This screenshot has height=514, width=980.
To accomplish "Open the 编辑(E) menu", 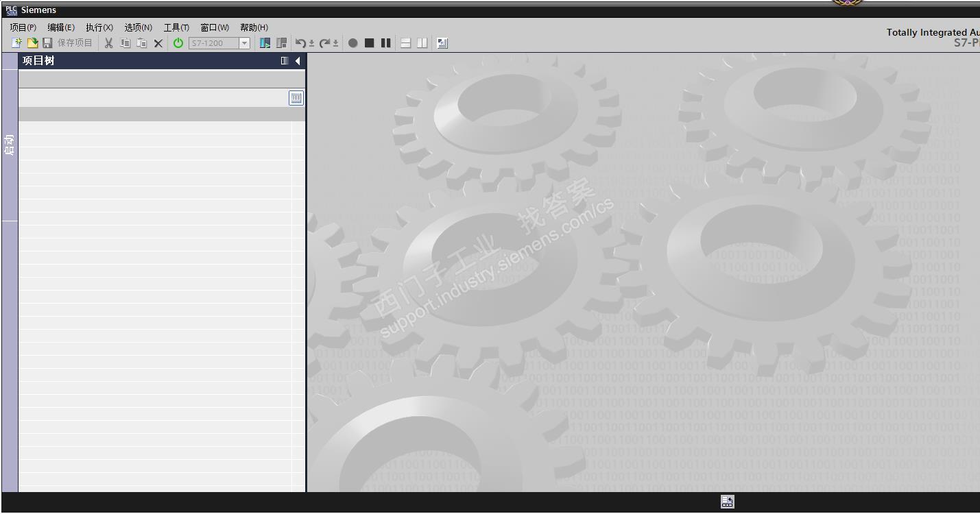I will (x=61, y=27).
